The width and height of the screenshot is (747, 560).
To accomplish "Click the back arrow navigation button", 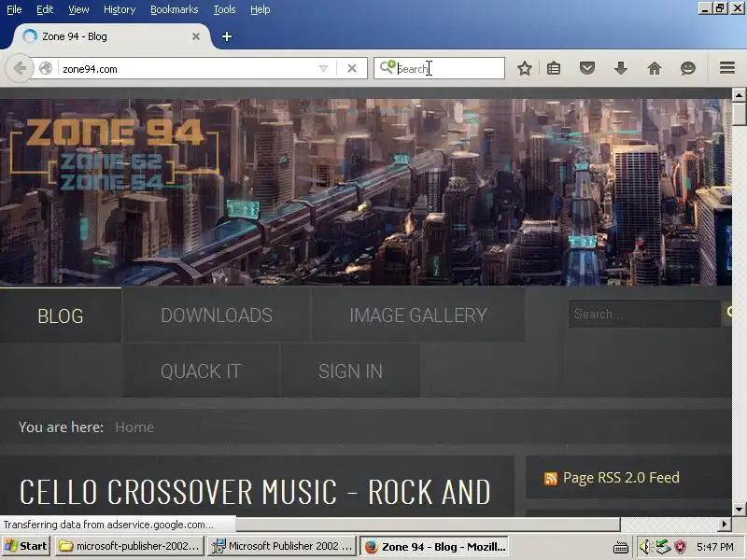I will [x=19, y=68].
